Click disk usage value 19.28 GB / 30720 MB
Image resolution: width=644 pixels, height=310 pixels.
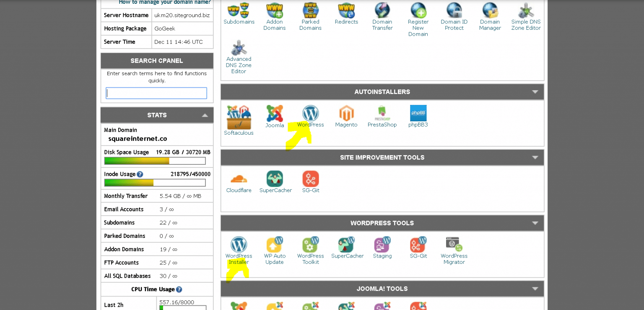(183, 152)
